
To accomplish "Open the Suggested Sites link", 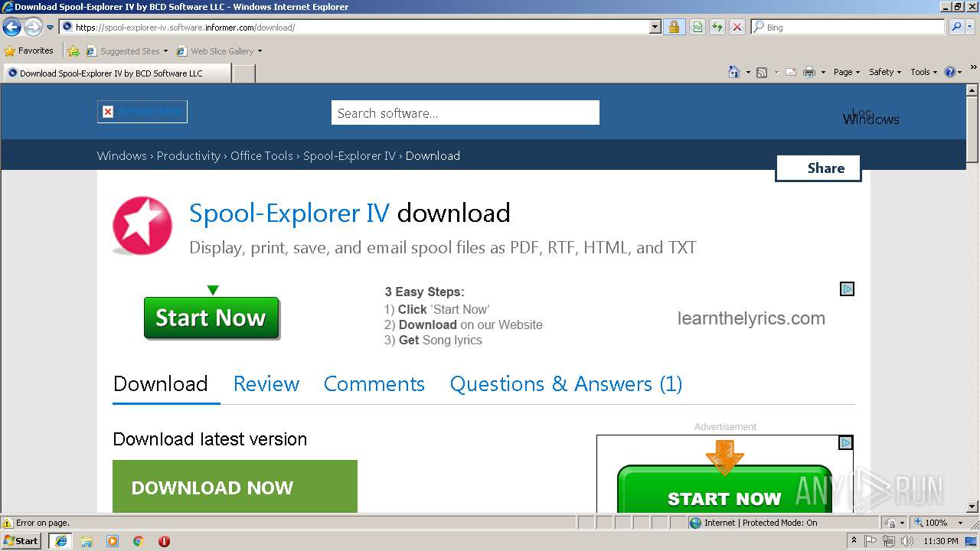I will click(x=126, y=51).
